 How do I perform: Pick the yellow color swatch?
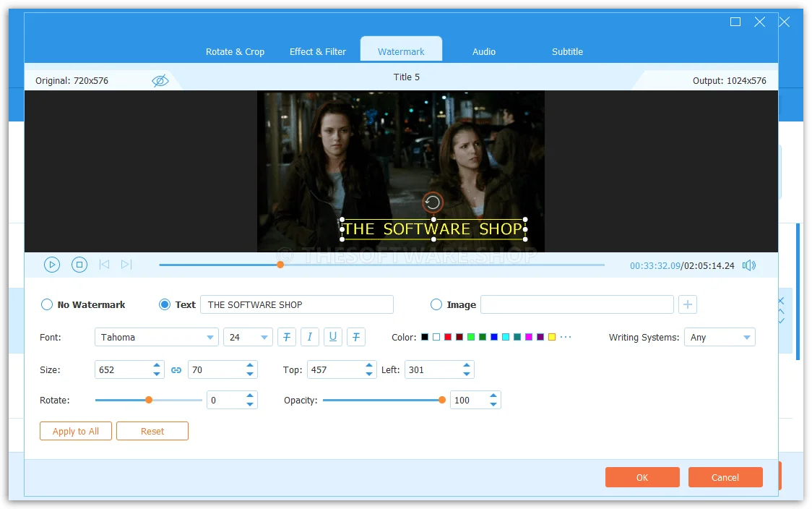(x=552, y=338)
